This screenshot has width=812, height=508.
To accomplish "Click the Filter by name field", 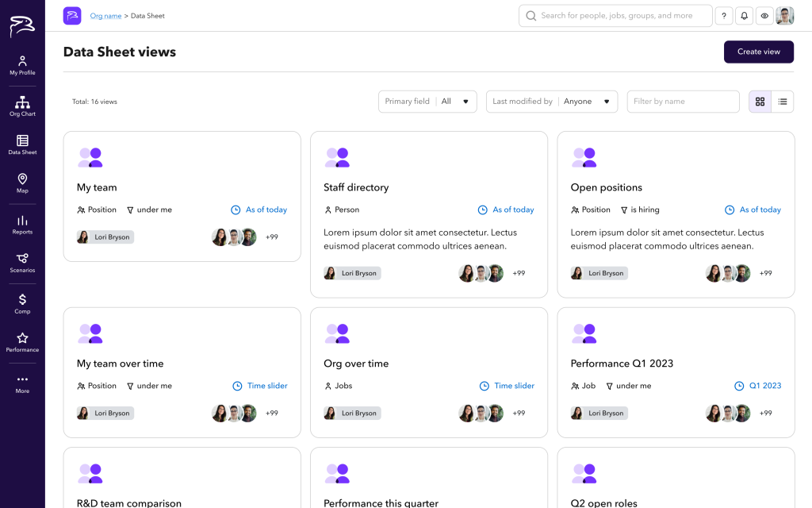I will tap(683, 102).
